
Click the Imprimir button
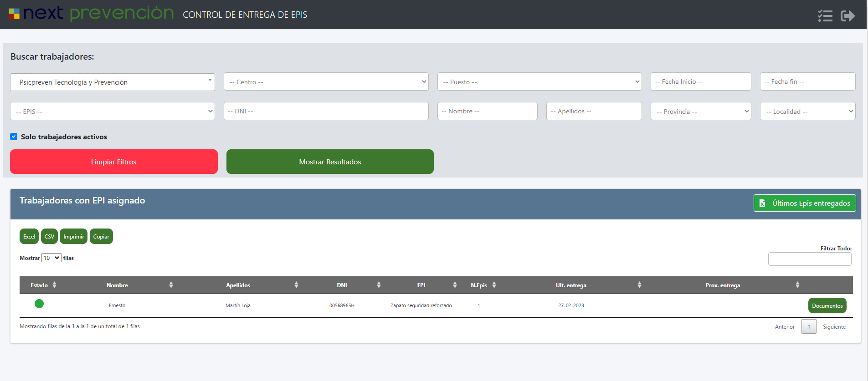tap(74, 237)
